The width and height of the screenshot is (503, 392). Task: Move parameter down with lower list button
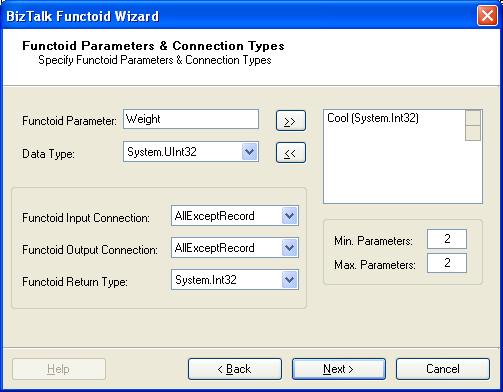tap(473, 133)
